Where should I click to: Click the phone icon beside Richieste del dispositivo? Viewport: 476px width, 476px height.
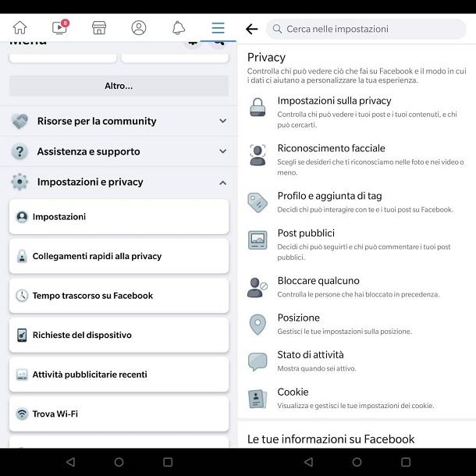pyautogui.click(x=22, y=335)
